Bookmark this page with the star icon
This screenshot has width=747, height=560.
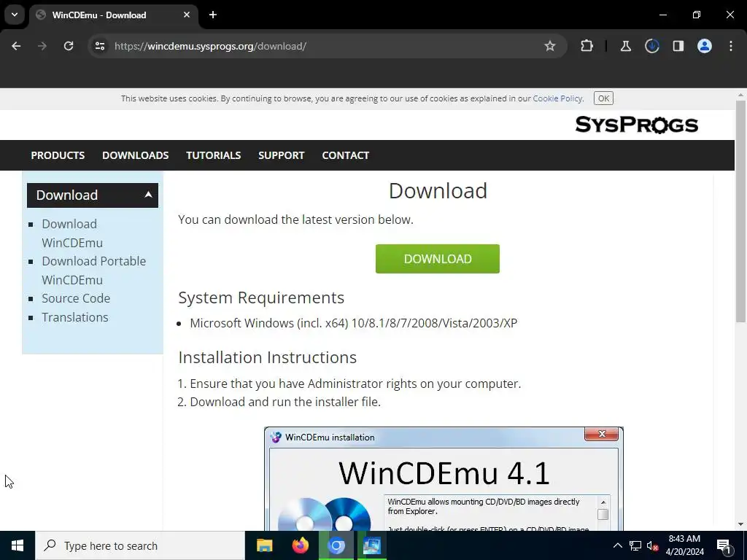coord(550,46)
